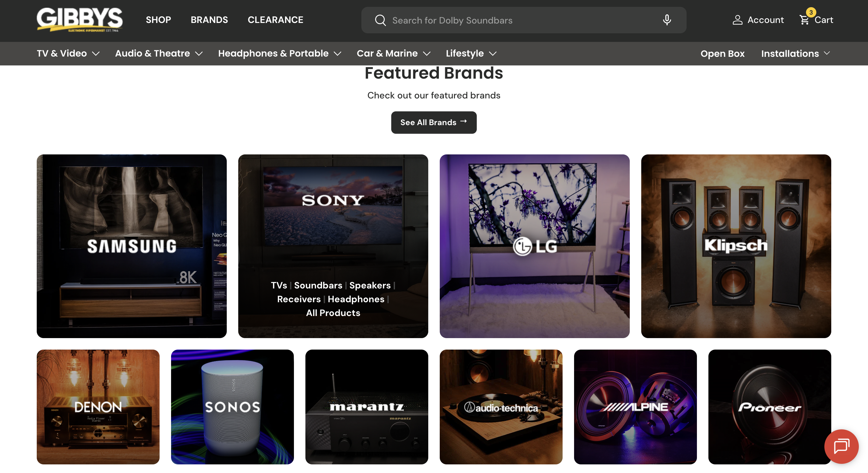Open Cart link text
The height and width of the screenshot is (473, 868).
click(824, 20)
